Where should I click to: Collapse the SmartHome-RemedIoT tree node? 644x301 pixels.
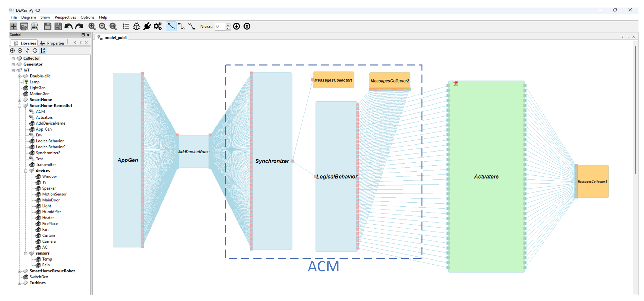[x=19, y=106]
